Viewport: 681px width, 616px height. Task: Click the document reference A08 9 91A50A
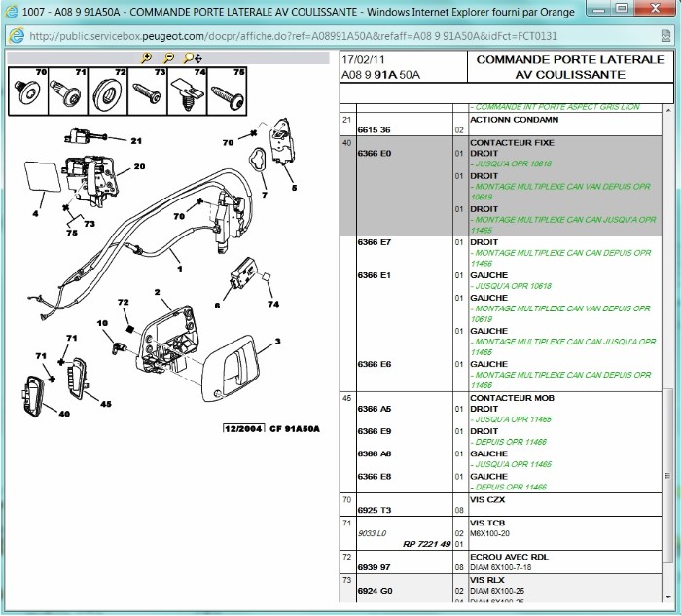381,75
